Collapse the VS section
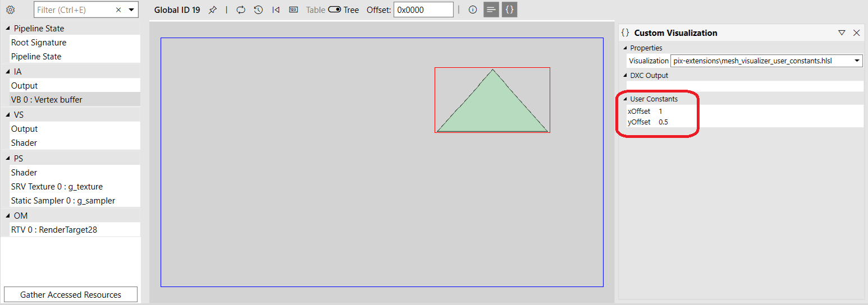This screenshot has height=305, width=868. point(8,115)
